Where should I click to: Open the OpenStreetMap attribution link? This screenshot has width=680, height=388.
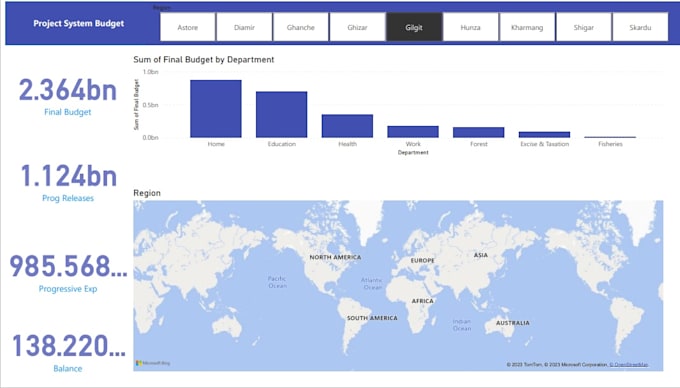pos(629,365)
